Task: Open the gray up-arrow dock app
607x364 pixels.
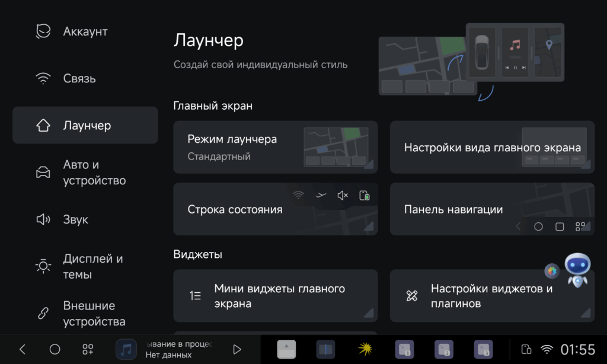Action: point(286,349)
